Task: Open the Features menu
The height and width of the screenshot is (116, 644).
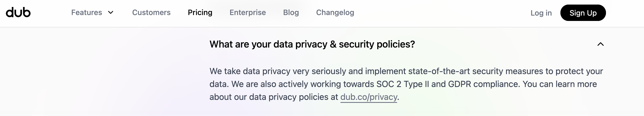Action: pos(87,13)
